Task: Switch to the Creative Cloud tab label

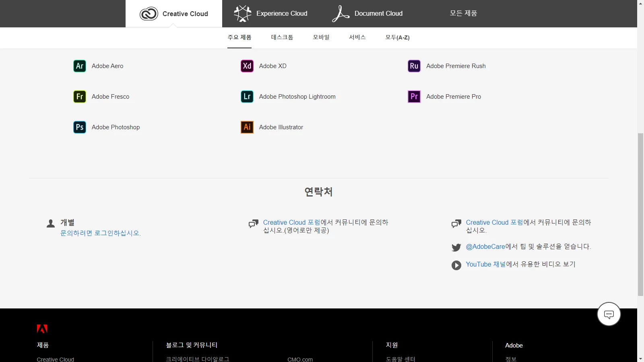Action: [185, 14]
